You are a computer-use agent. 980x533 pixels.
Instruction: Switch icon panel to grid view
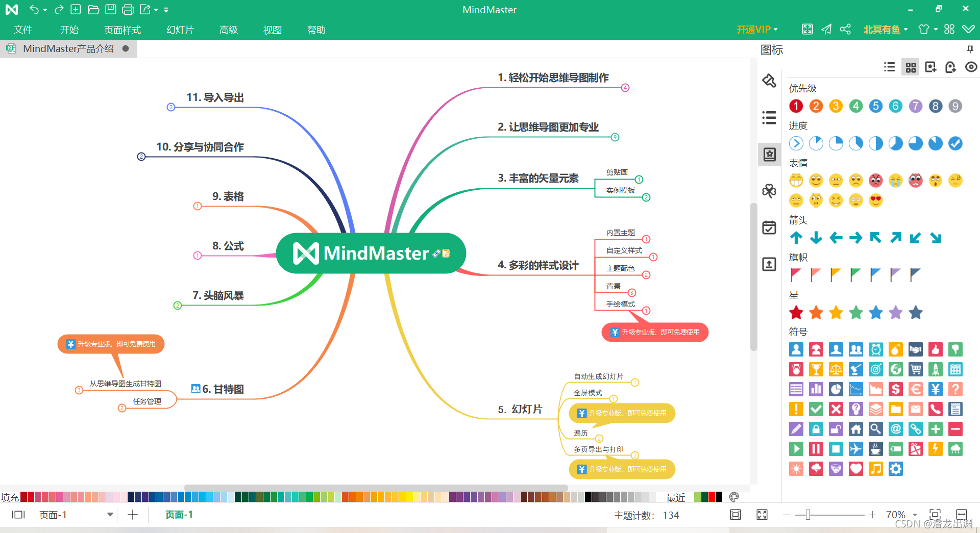(911, 67)
